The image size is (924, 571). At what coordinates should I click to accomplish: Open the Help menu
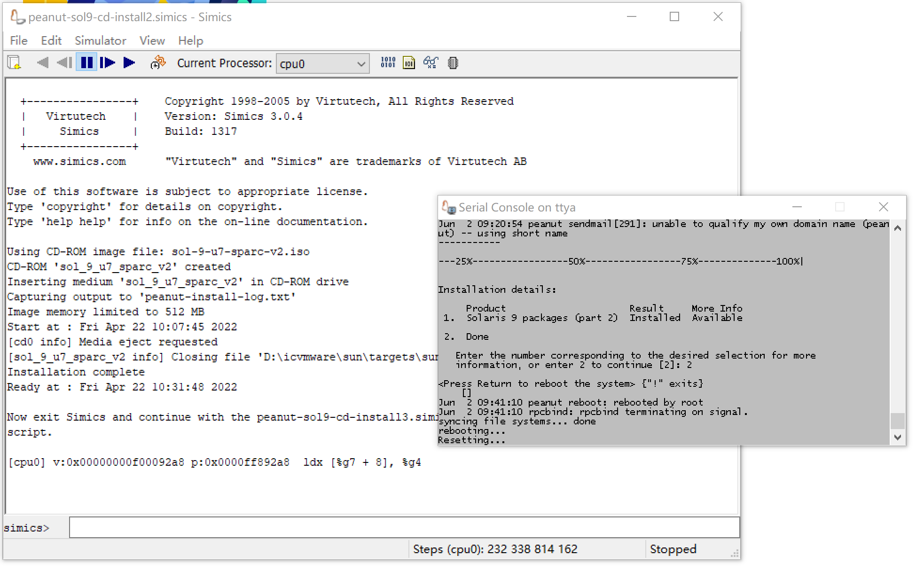coord(190,40)
